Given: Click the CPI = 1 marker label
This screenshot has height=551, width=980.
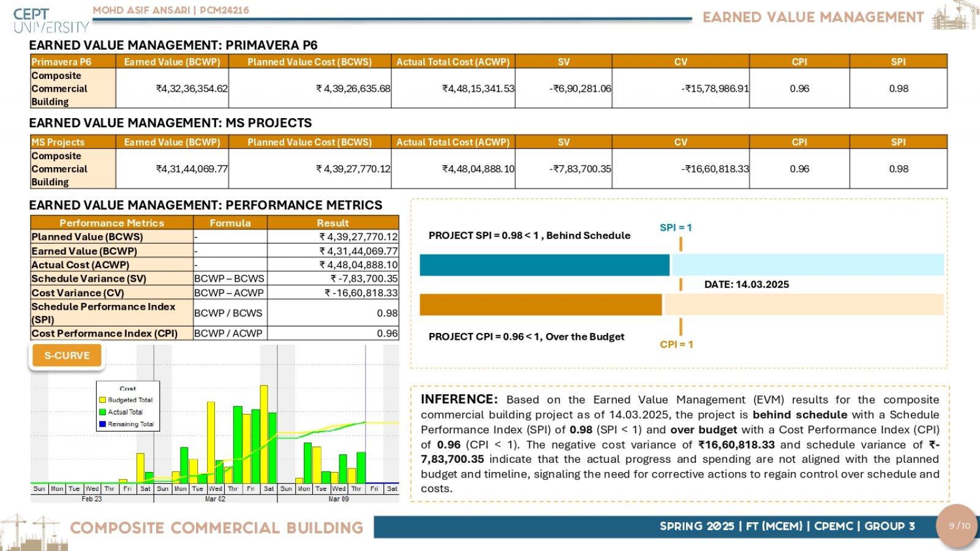Looking at the screenshot, I should tap(676, 345).
